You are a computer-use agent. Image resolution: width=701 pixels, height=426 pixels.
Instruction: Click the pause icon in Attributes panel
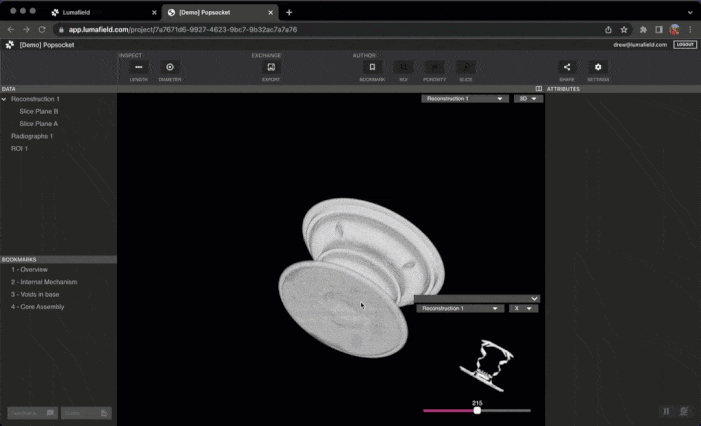click(666, 411)
